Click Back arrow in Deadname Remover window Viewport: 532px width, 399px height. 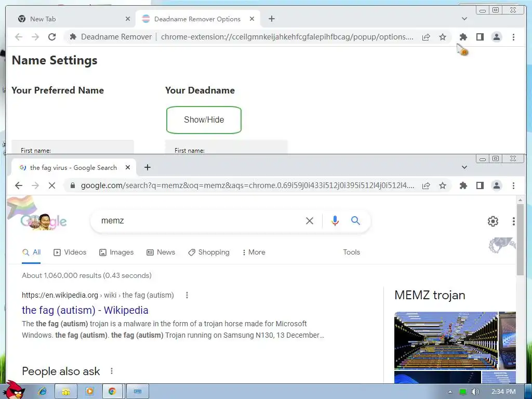pos(19,37)
